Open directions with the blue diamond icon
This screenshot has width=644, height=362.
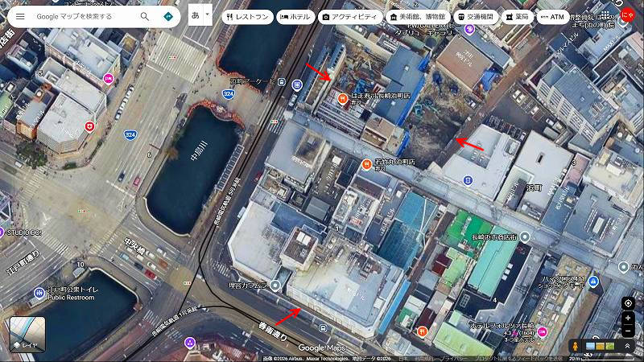(x=168, y=16)
